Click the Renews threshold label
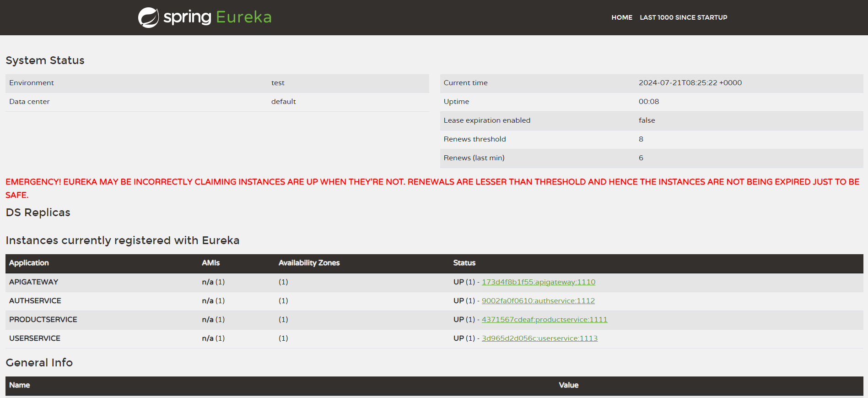This screenshot has height=398, width=868. tap(475, 139)
